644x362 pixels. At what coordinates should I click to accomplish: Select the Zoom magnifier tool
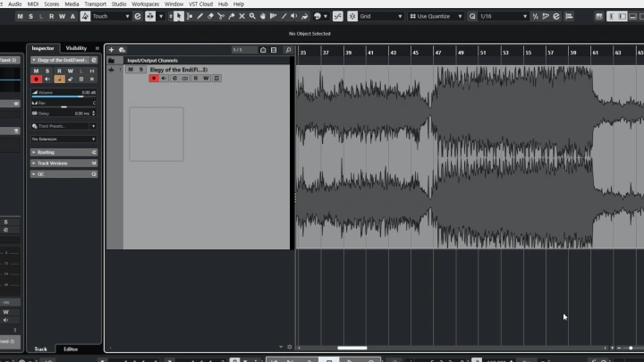[x=252, y=16]
